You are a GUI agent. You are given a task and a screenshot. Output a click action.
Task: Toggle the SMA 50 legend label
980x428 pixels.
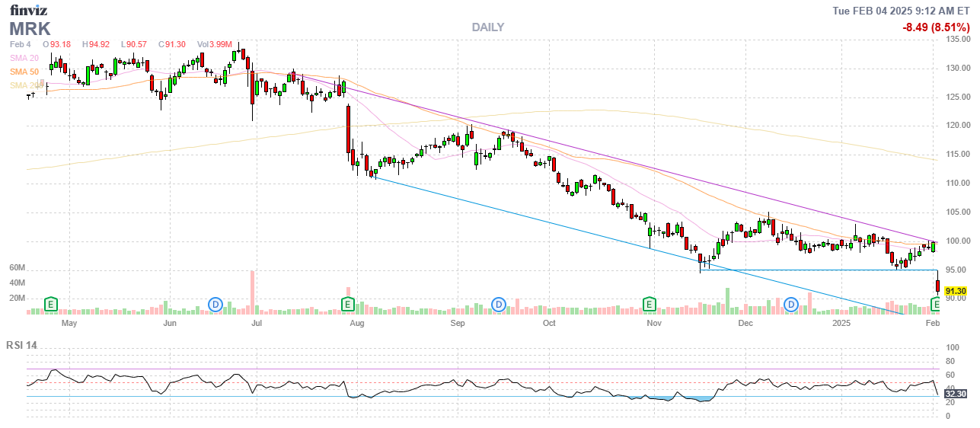[x=24, y=72]
